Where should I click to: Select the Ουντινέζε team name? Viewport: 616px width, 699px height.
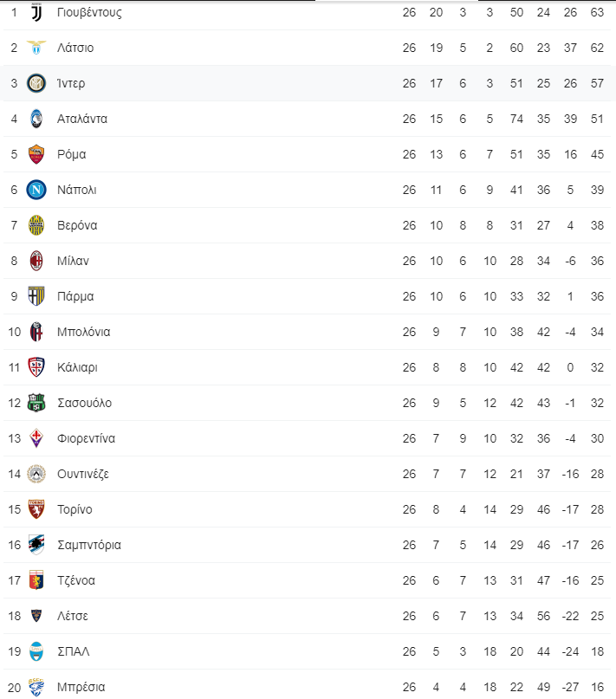83,474
